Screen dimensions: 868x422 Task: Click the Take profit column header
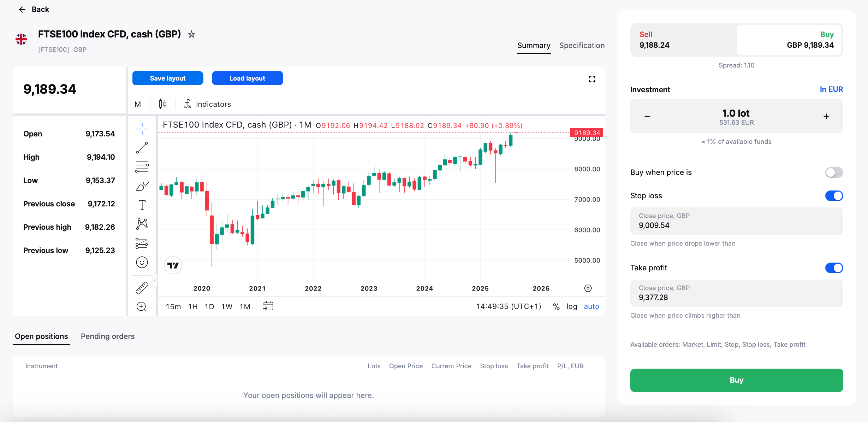click(533, 366)
